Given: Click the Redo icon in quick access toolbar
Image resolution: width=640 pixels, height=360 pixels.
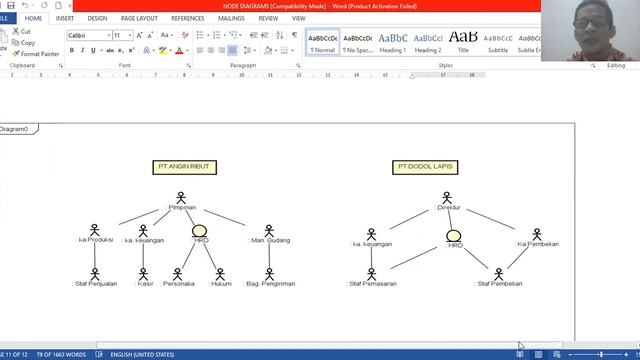Looking at the screenshot, I should pos(44,5).
